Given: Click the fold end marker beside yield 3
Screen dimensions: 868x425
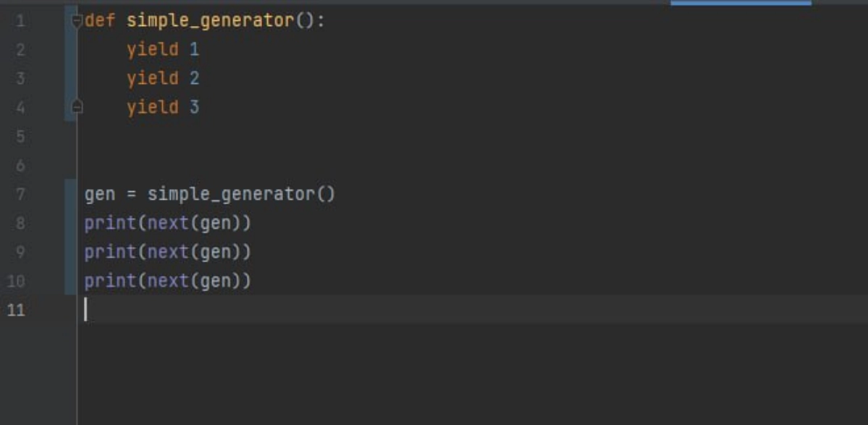Looking at the screenshot, I should tap(77, 107).
